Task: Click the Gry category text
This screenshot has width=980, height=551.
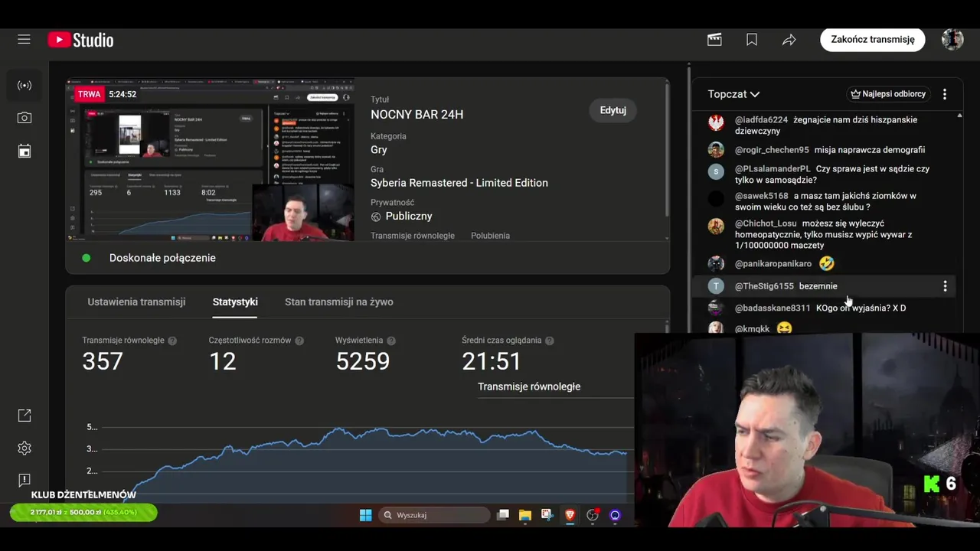Action: point(379,150)
